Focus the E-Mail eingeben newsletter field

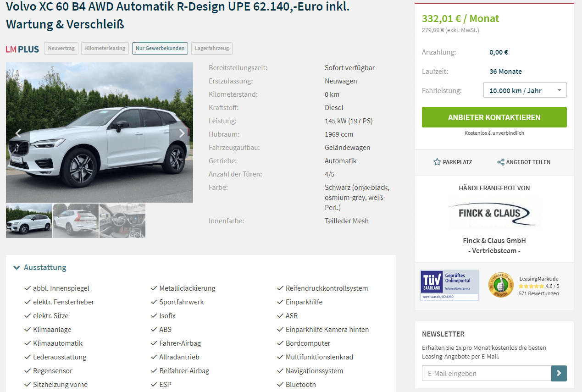point(487,373)
